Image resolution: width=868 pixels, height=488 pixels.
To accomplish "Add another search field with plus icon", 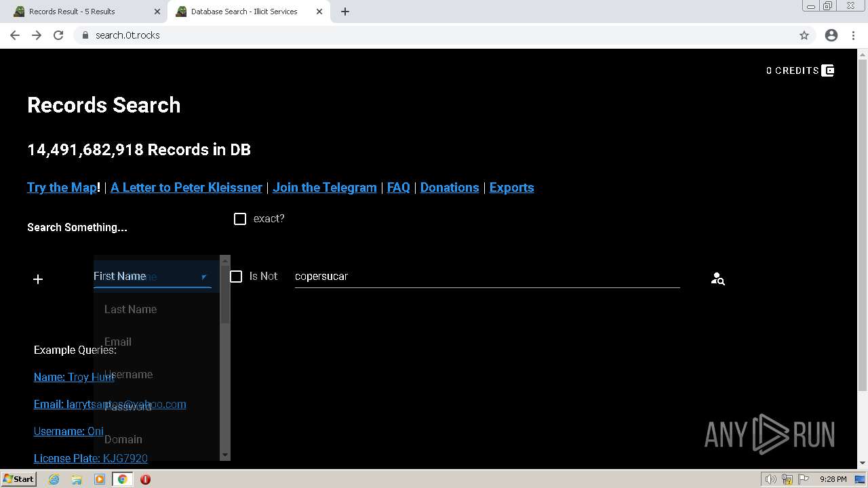I will pyautogui.click(x=38, y=279).
